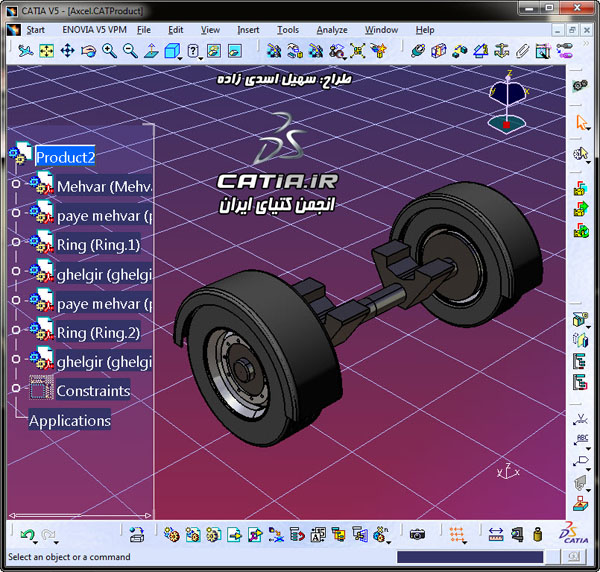Click the Quick Constraint icon
Image resolution: width=600 pixels, height=572 pixels.
click(543, 51)
